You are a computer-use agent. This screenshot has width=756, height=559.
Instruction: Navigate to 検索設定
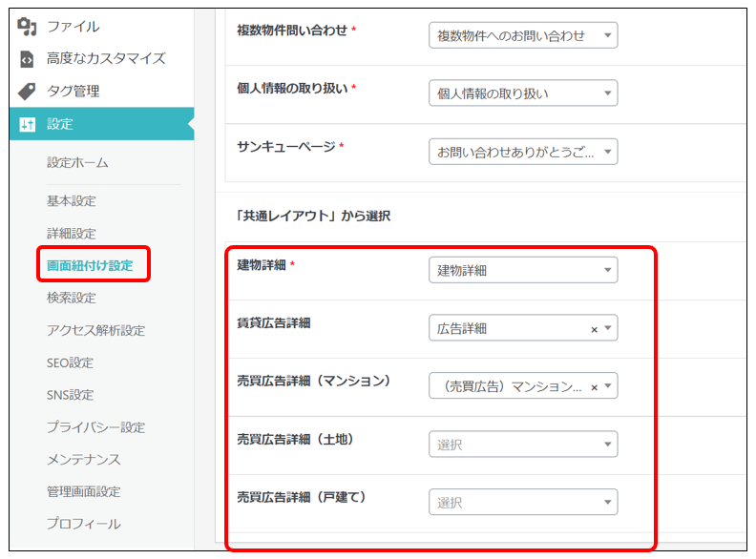coord(72,298)
